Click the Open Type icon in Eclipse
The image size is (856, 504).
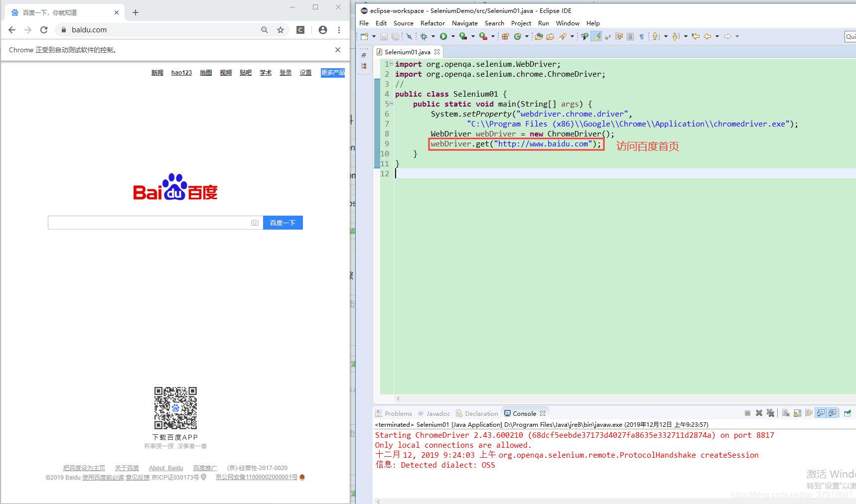pos(539,36)
